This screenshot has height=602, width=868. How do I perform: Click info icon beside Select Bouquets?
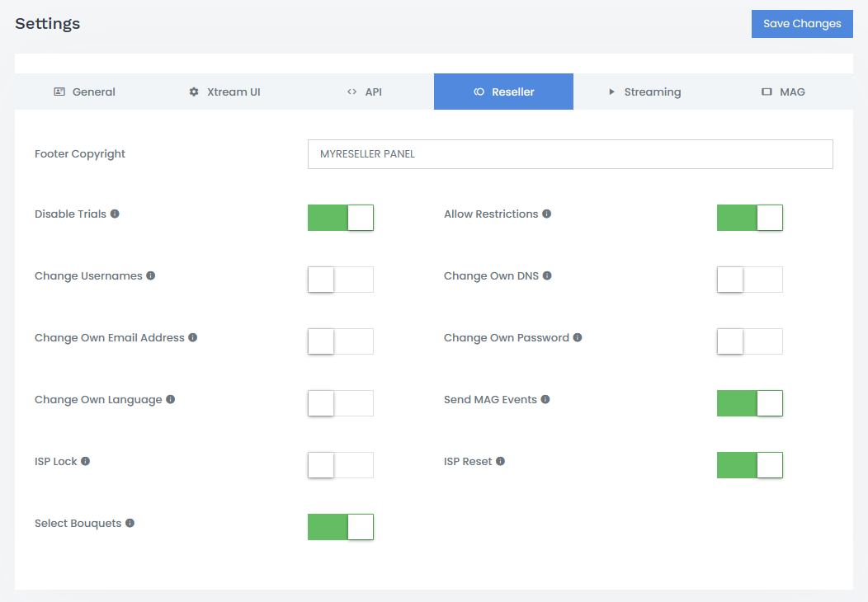click(130, 524)
